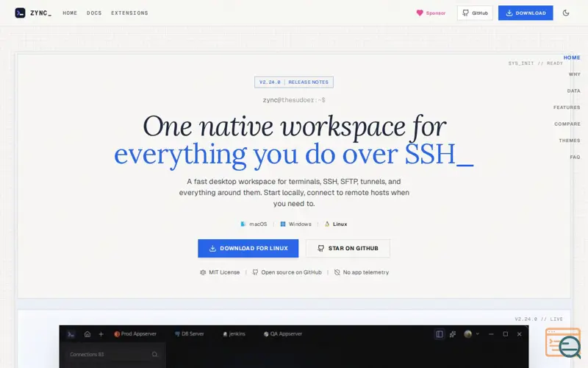Open the Extensions nav link
The width and height of the screenshot is (588, 368).
coord(129,13)
